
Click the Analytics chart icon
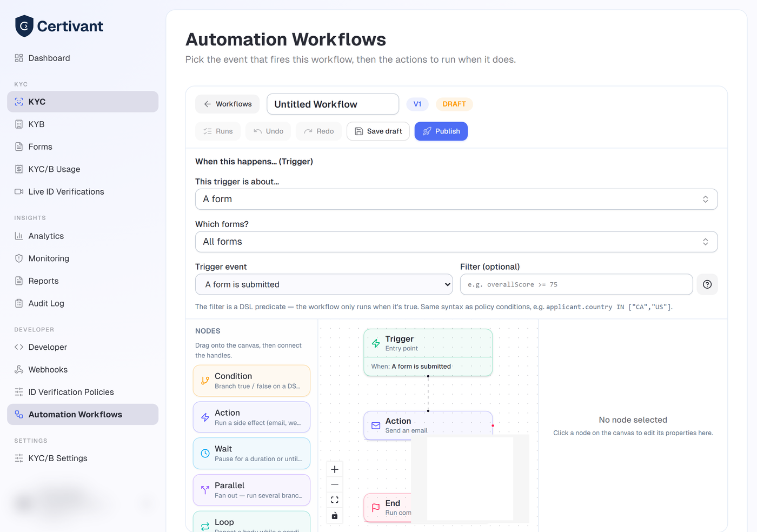click(x=19, y=236)
